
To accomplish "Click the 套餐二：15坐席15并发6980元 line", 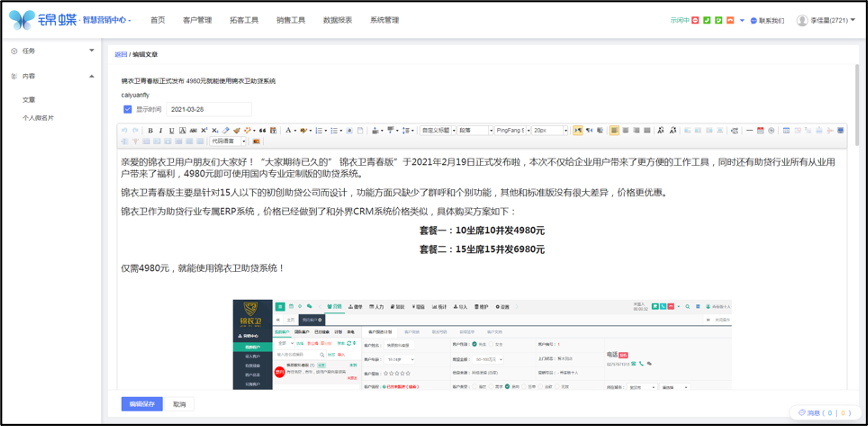I will tap(482, 249).
